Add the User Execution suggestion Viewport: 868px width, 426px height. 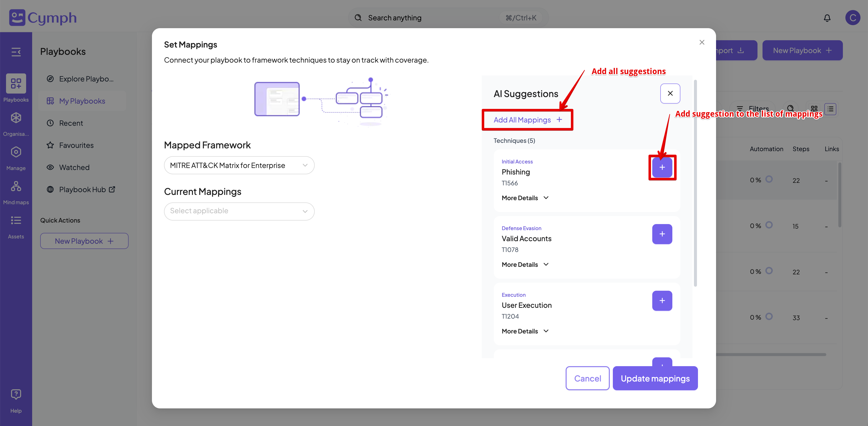(662, 301)
